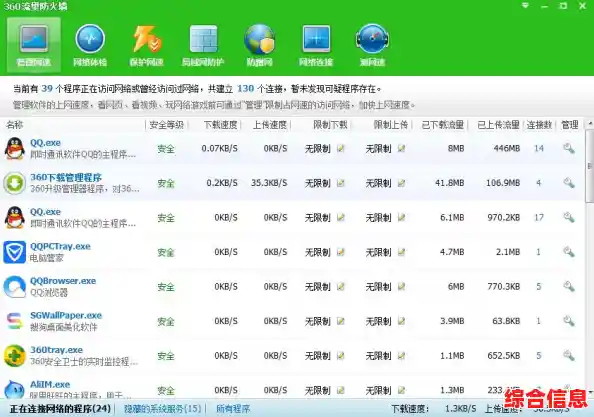The height and width of the screenshot is (417, 594).
Task: Open the 保护网速 speed protection tool
Action: (x=146, y=45)
